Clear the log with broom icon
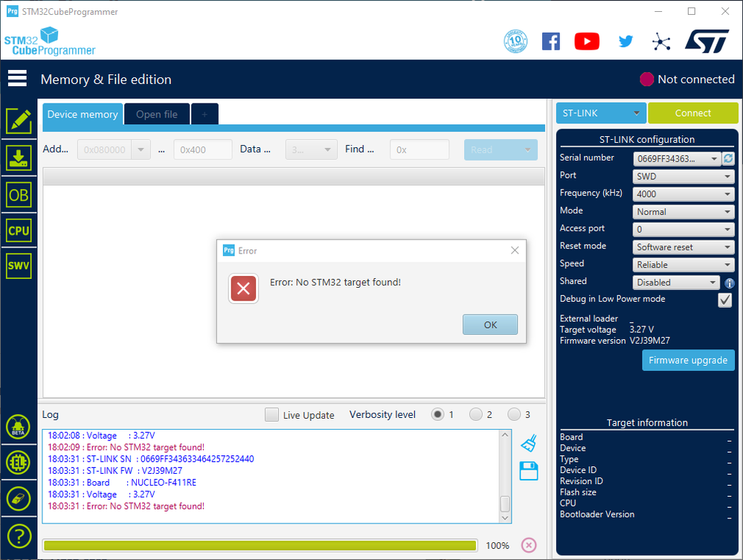 tap(529, 443)
